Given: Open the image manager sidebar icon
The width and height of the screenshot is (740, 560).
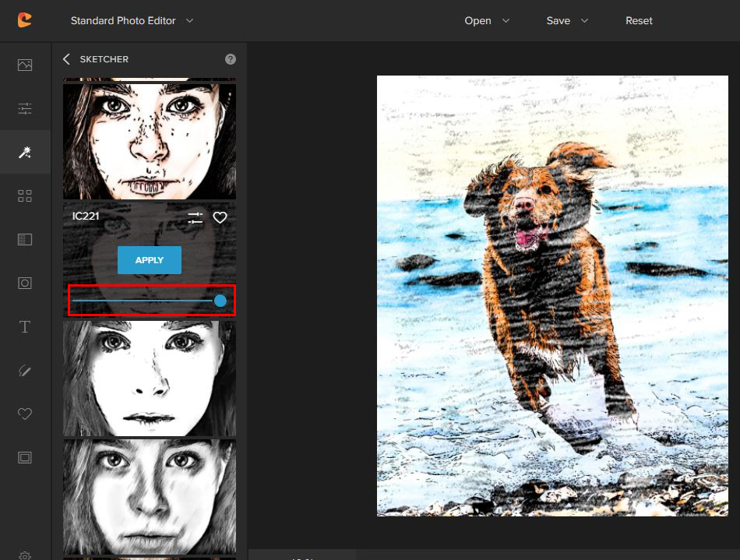Looking at the screenshot, I should click(x=25, y=65).
